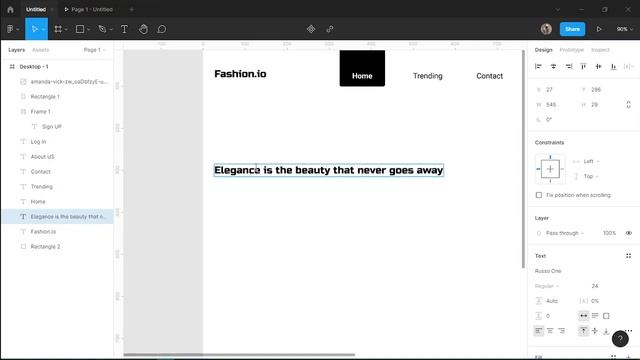The image size is (640, 360).
Task: Expand Move tool options arrow
Action: pos(43,29)
